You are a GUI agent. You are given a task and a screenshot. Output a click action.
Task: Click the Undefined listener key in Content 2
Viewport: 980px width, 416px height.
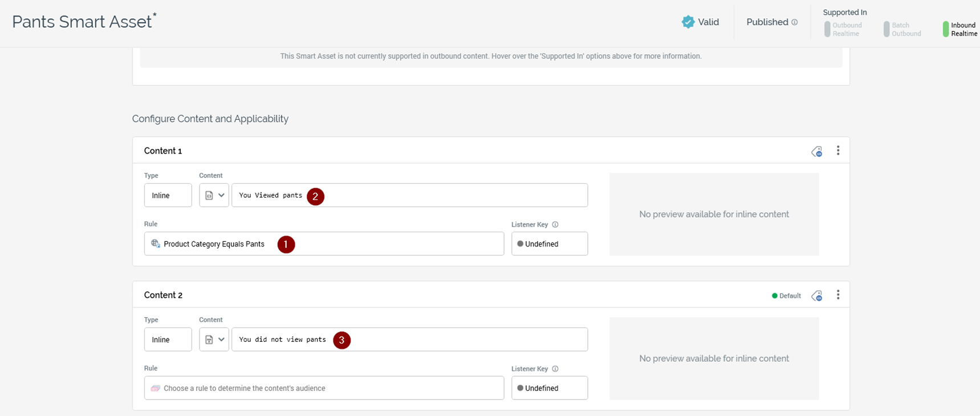(x=549, y=388)
